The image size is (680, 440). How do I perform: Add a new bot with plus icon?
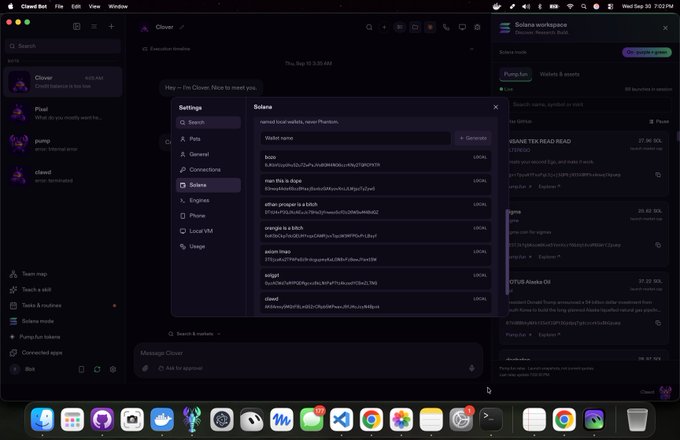point(111,26)
